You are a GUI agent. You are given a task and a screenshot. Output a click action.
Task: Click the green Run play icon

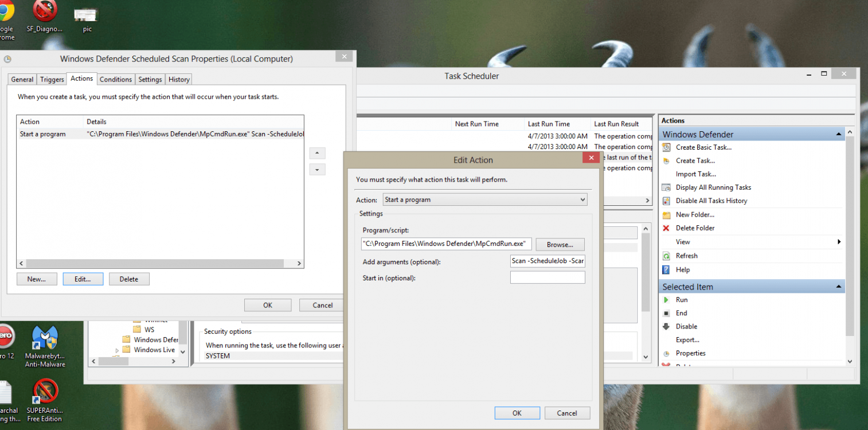click(666, 300)
